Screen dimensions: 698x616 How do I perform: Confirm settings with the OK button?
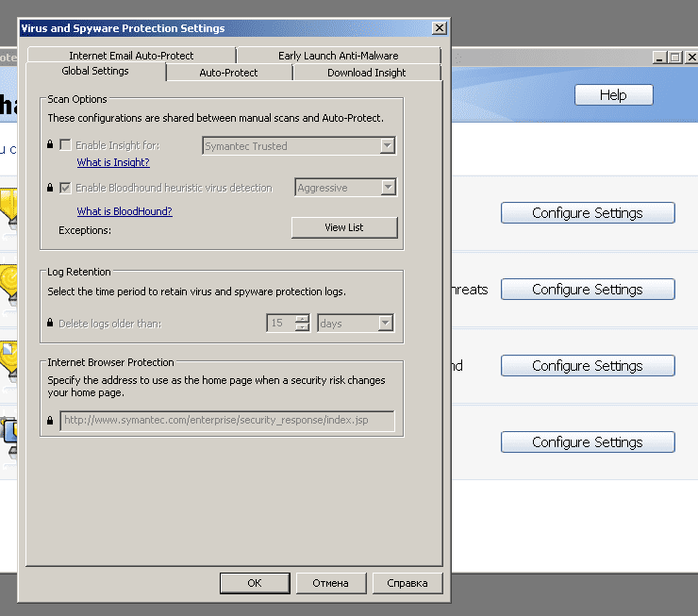(x=254, y=583)
